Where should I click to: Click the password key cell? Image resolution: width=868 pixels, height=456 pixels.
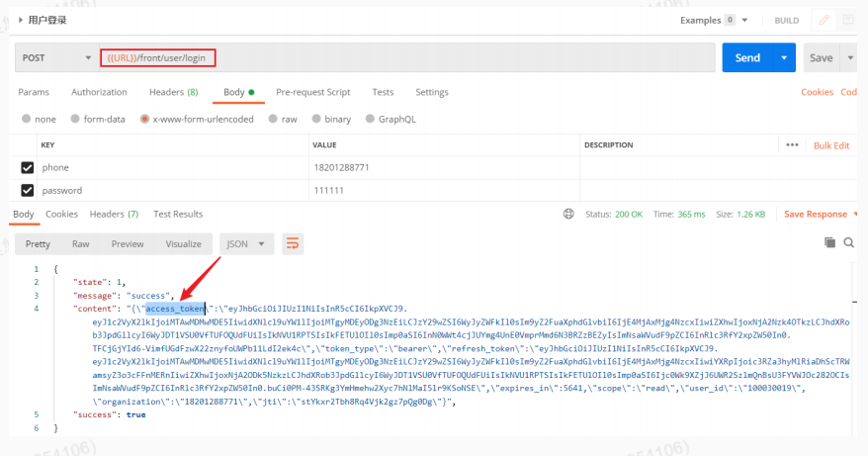coord(173,190)
